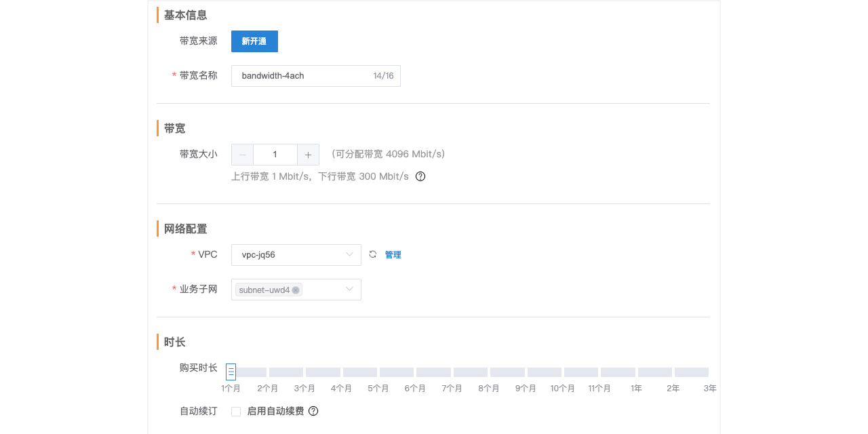868x434 pixels.
Task: Open the help tooltip beside 下行带宽 300 Mbit/s
Action: (x=420, y=176)
